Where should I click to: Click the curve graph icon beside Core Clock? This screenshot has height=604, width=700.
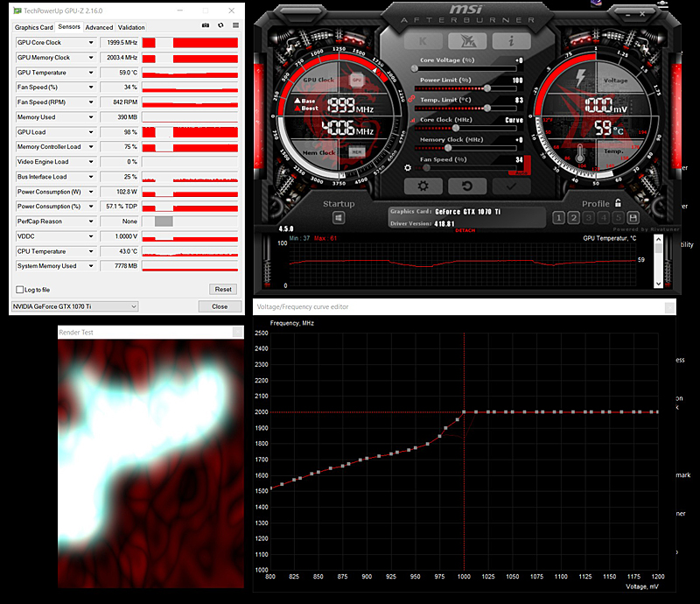(412, 120)
